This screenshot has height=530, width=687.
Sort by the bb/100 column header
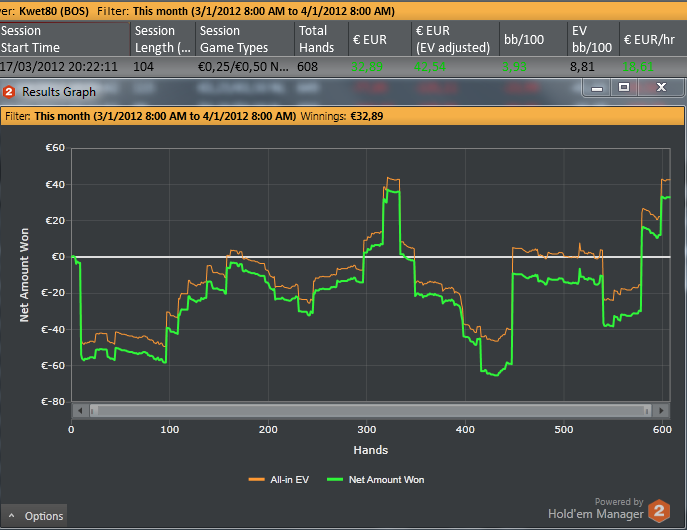pos(533,39)
